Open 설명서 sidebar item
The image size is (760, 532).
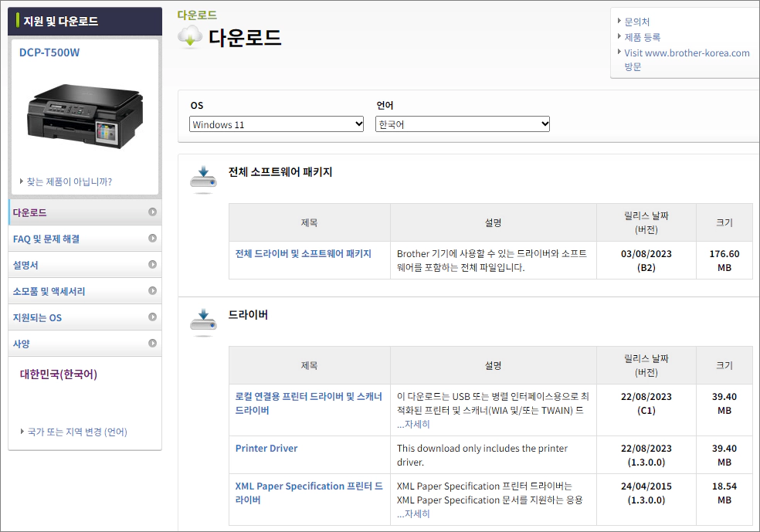pyautogui.click(x=85, y=265)
